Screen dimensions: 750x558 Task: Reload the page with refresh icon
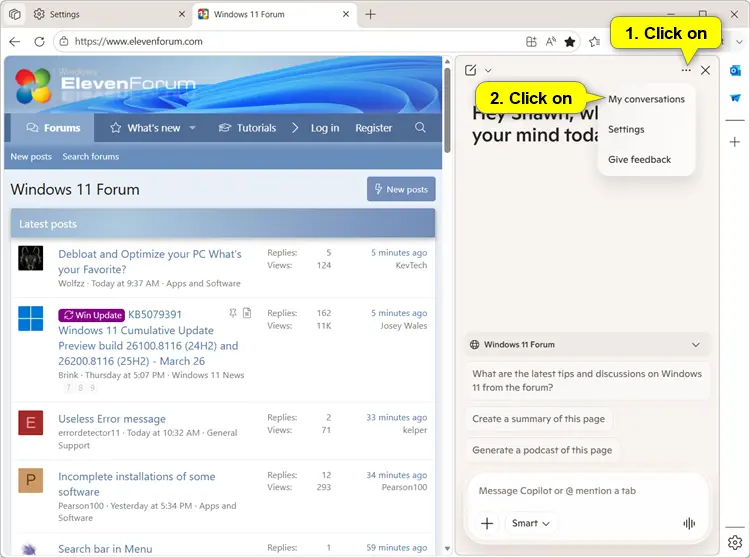coord(39,42)
